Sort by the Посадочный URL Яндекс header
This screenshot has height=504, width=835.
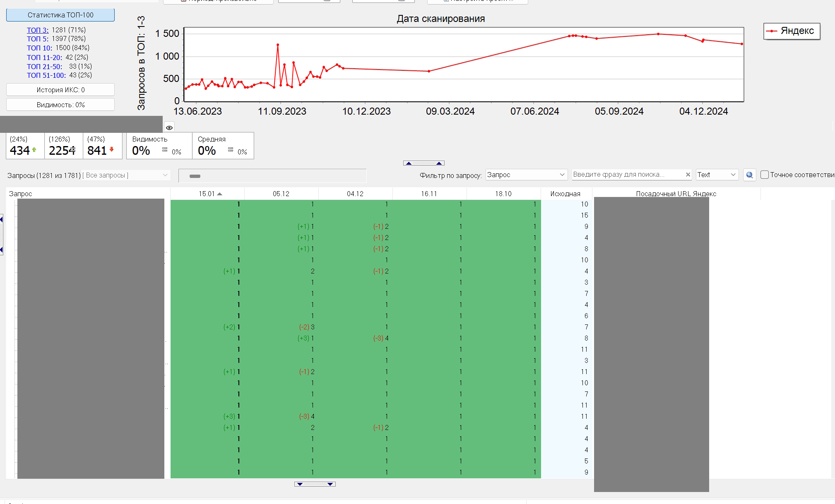point(676,194)
